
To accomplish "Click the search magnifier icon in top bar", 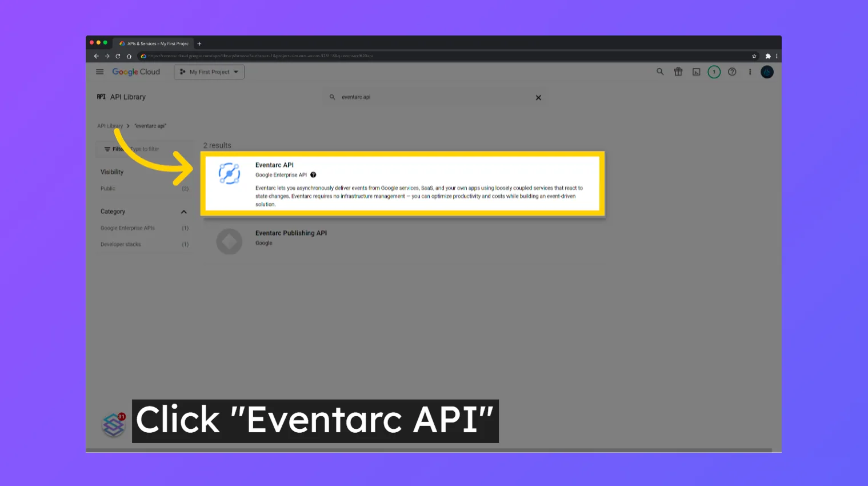I will pos(660,72).
